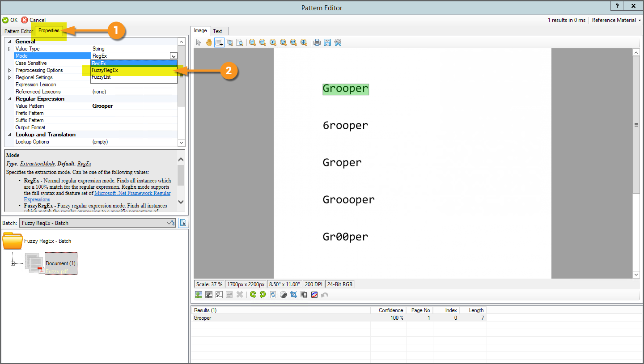Image resolution: width=644 pixels, height=364 pixels.
Task: Open the red-blue curves adjustment icon
Action: (314, 295)
